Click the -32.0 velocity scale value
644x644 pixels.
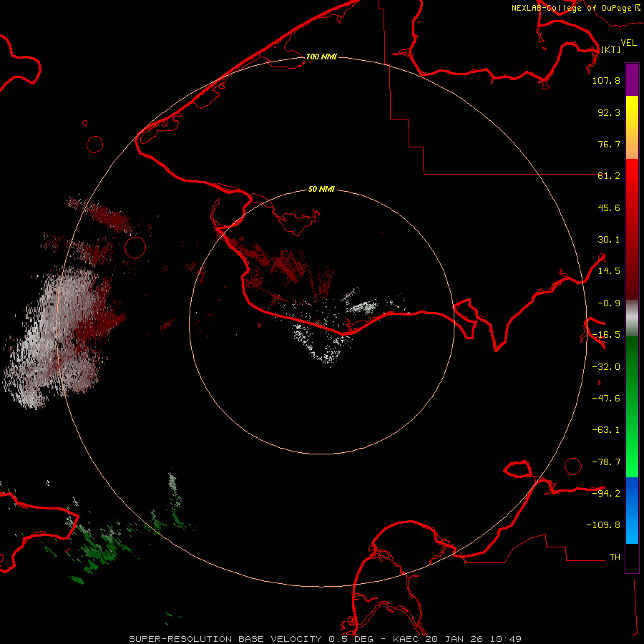[606, 367]
